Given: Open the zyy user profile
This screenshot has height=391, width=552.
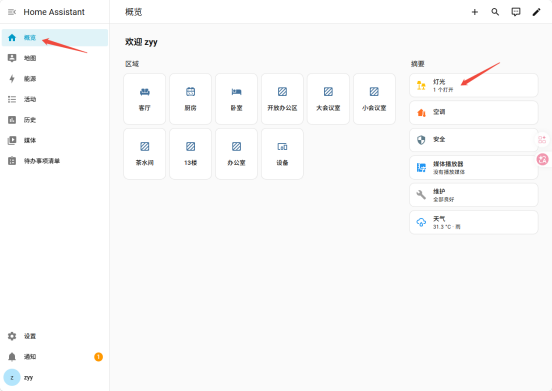Looking at the screenshot, I should click(55, 377).
